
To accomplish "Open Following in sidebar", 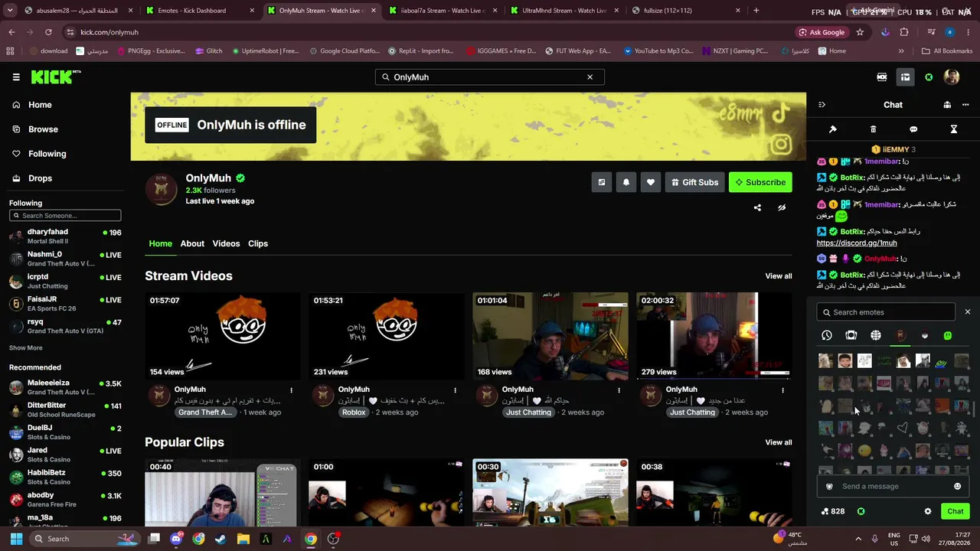I will [47, 154].
